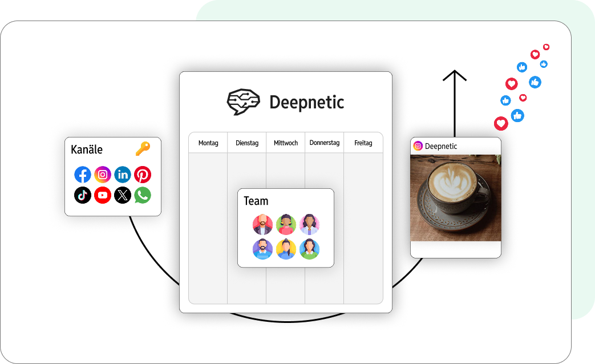Click the Facebook icon in Kanäle
Viewport: 595px width, 364px height.
point(83,175)
